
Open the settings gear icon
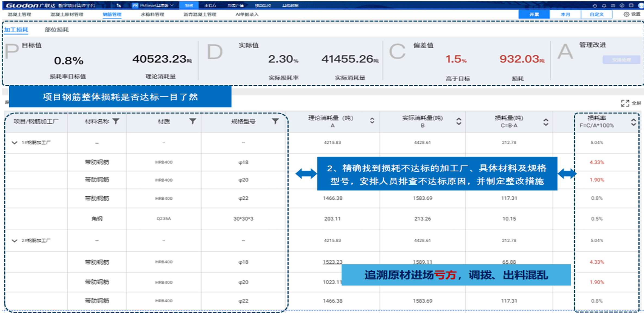[626, 14]
